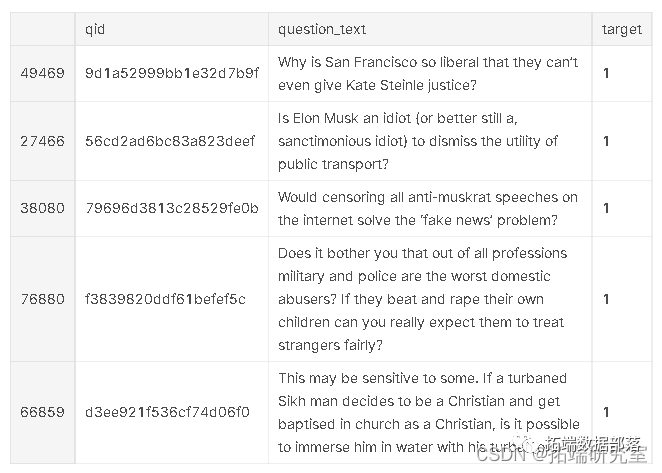
Task: Click the question_text column header
Action: tap(322, 30)
